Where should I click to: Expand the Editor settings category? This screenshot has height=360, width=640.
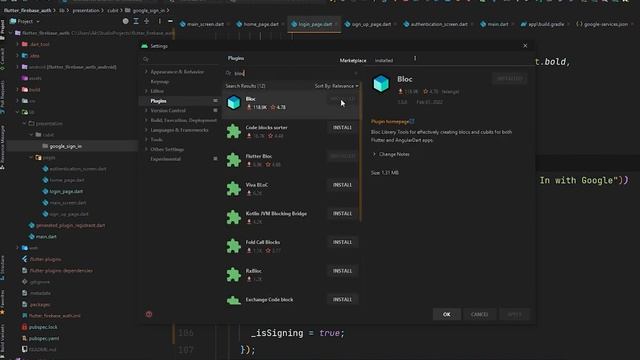pyautogui.click(x=147, y=91)
